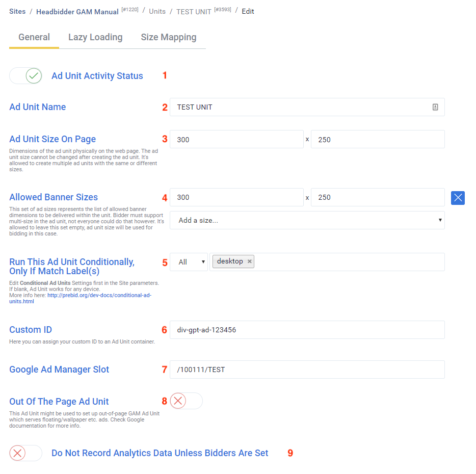The width and height of the screenshot is (476, 474).
Task: Toggle Do Not Record Analytics Data switch
Action: pyautogui.click(x=26, y=453)
